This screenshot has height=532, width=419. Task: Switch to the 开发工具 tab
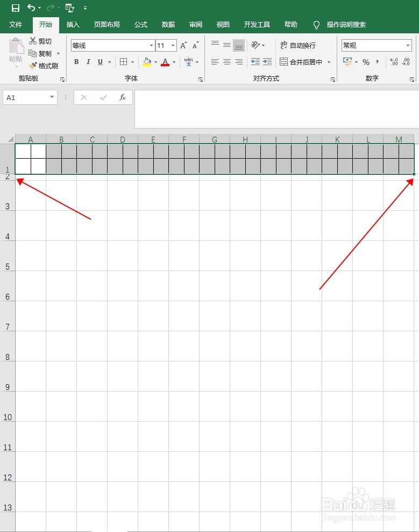pyautogui.click(x=257, y=24)
